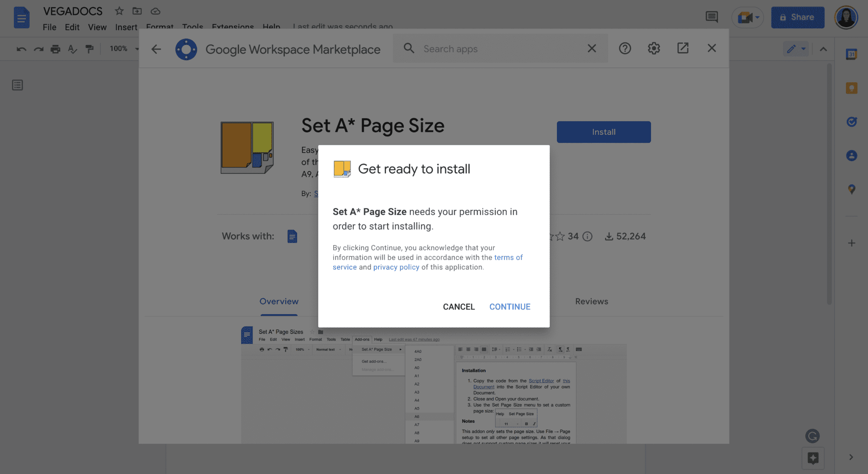Show the document outline icon
Viewport: 868px width, 474px height.
click(17, 85)
